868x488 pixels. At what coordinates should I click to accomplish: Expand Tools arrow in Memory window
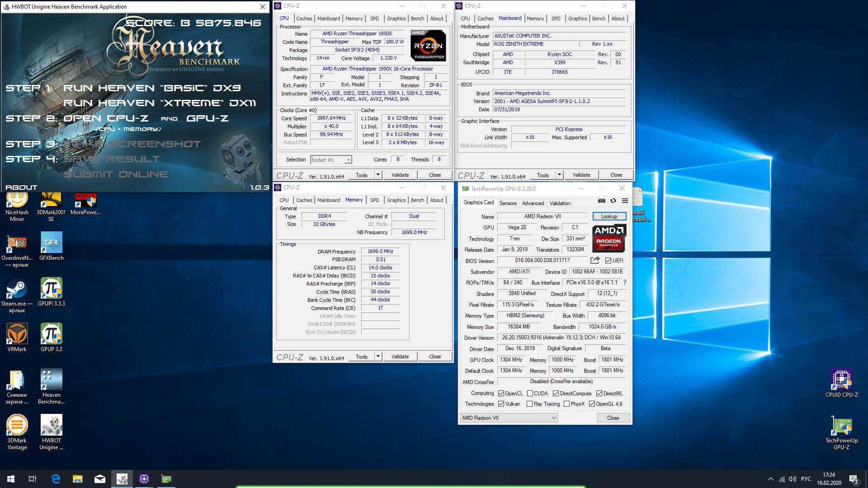pyautogui.click(x=378, y=357)
